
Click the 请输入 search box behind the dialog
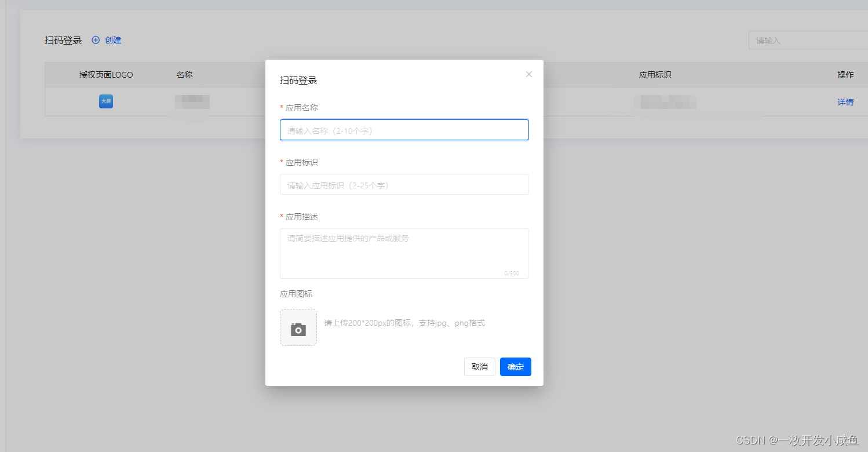(808, 40)
